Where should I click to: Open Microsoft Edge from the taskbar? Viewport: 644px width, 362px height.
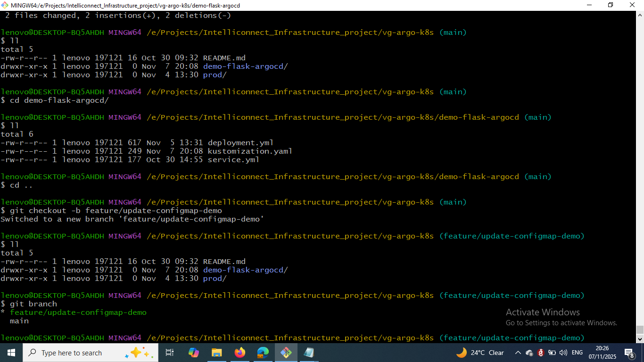[263, 353]
